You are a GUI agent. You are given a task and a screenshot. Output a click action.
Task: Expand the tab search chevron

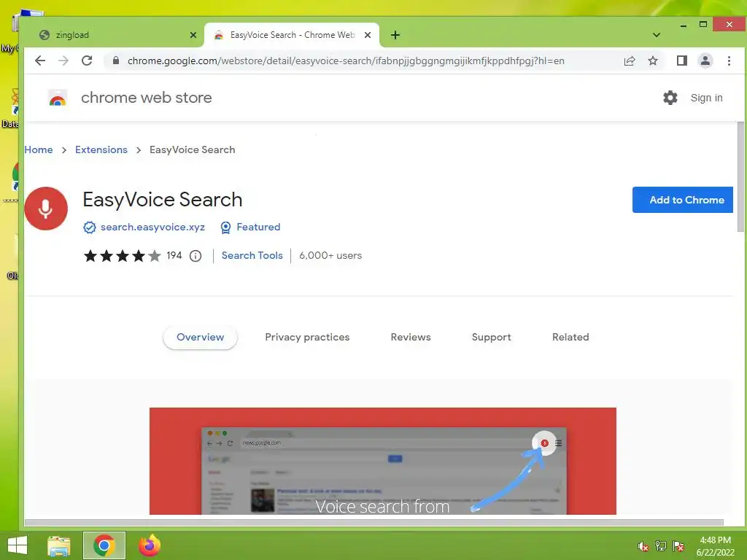pyautogui.click(x=656, y=35)
